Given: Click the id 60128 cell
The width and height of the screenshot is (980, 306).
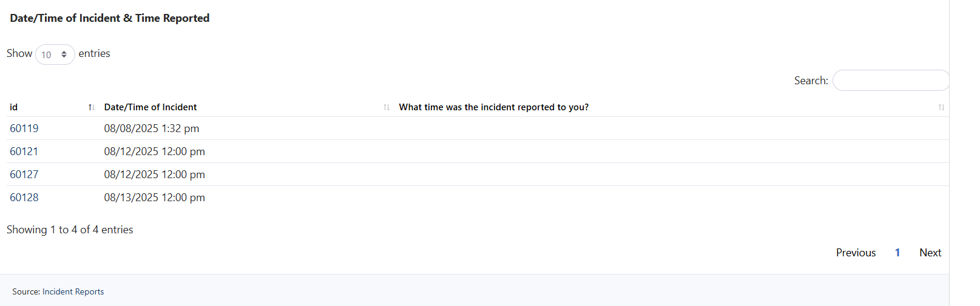Looking at the screenshot, I should [x=24, y=198].
